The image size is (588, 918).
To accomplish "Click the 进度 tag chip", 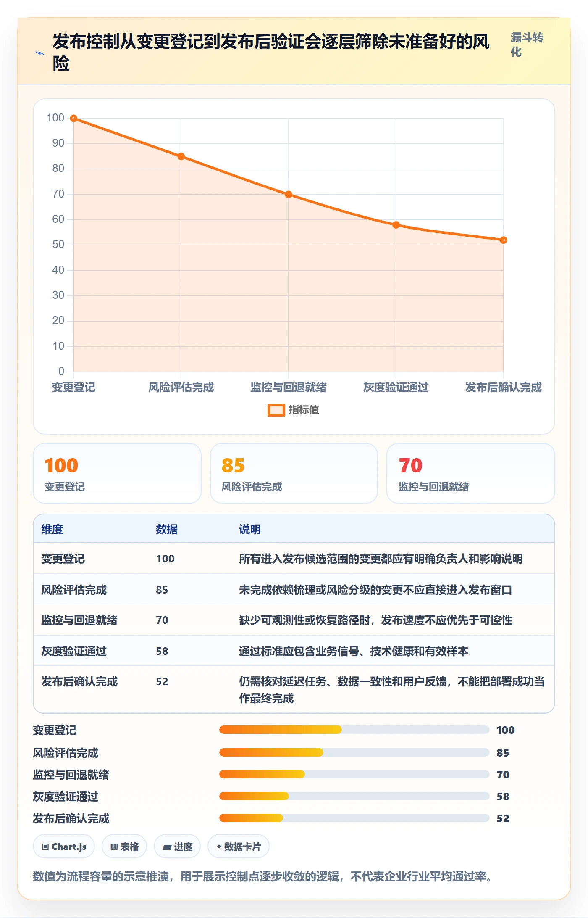I will pos(177,847).
